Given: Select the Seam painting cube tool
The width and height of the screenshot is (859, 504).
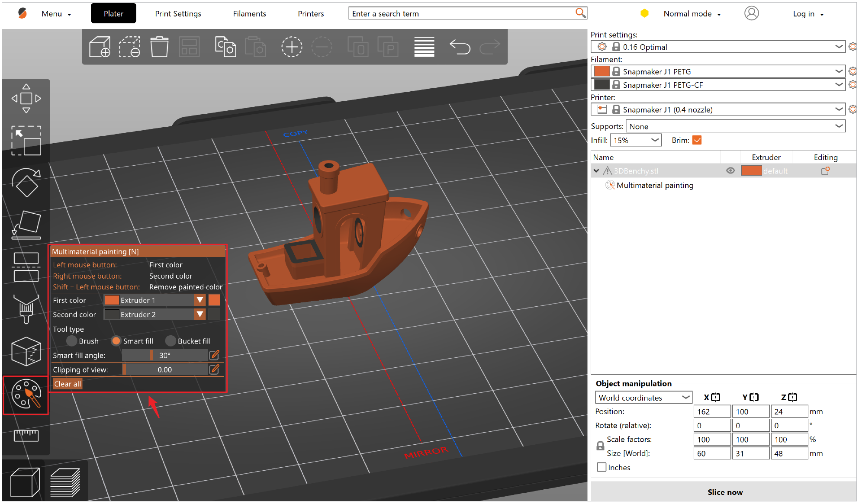Looking at the screenshot, I should [26, 351].
